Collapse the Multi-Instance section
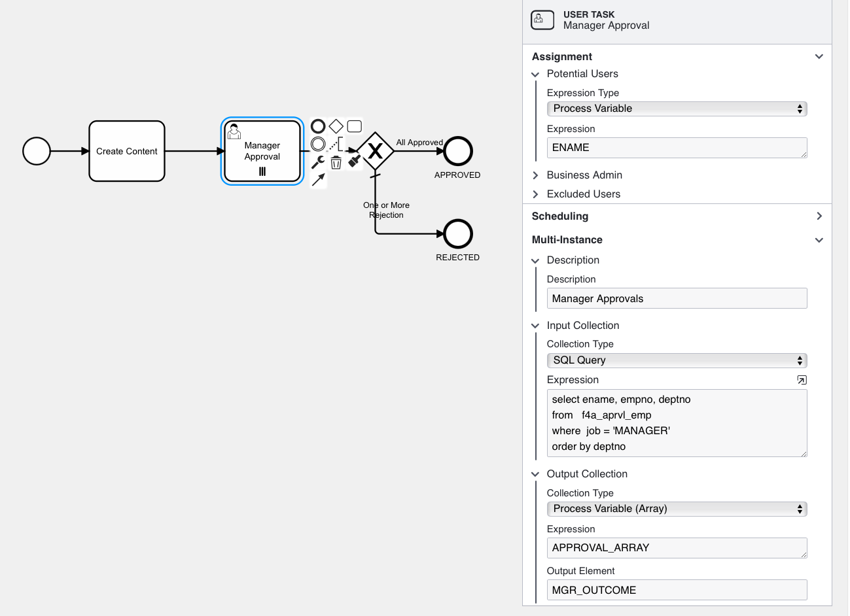850x616 pixels. pyautogui.click(x=819, y=240)
